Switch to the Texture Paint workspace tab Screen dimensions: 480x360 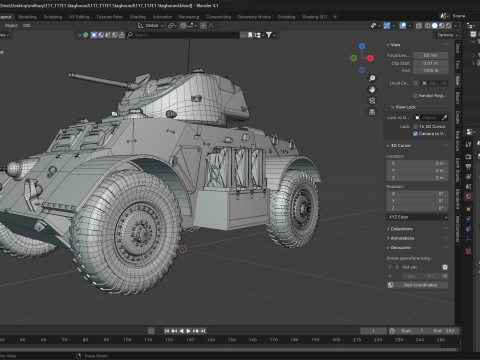109,17
